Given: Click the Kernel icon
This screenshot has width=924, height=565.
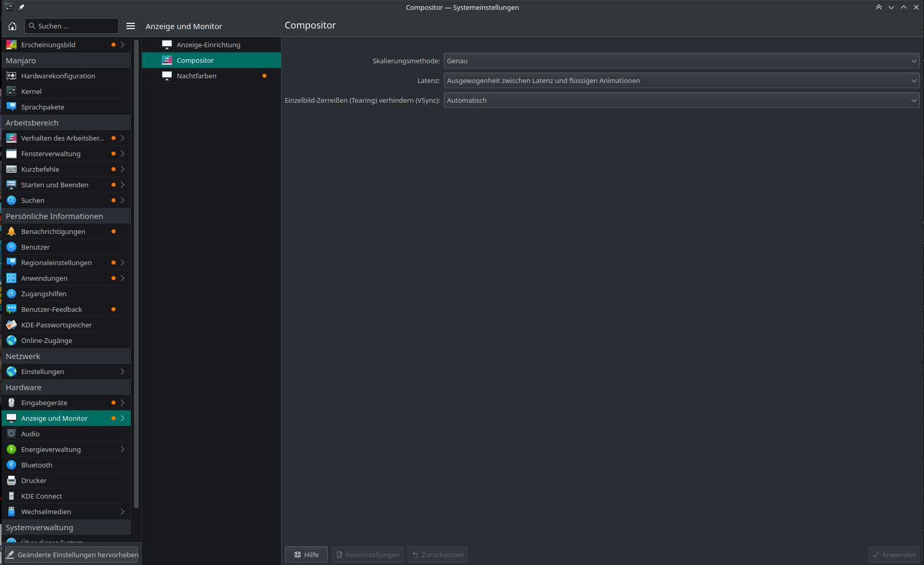Looking at the screenshot, I should [x=11, y=91].
